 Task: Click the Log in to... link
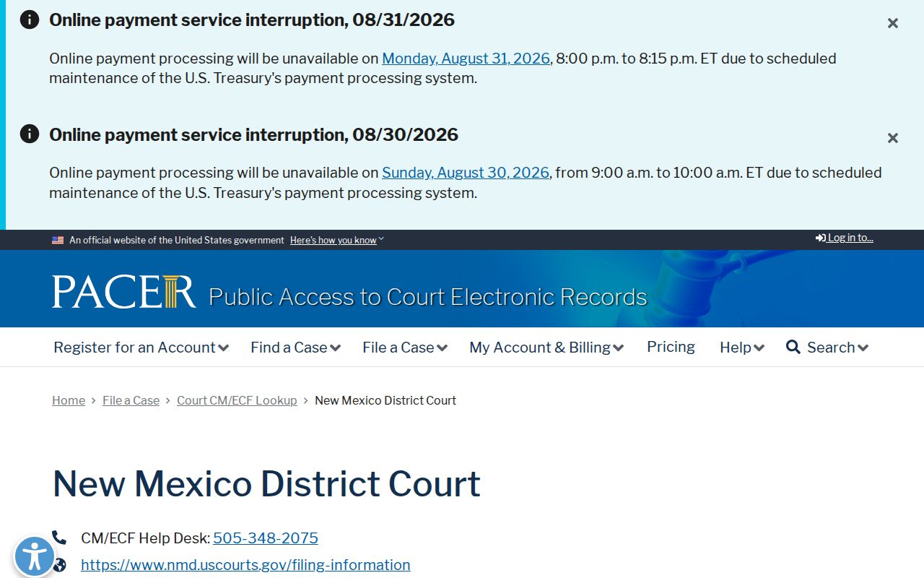pyautogui.click(x=845, y=238)
